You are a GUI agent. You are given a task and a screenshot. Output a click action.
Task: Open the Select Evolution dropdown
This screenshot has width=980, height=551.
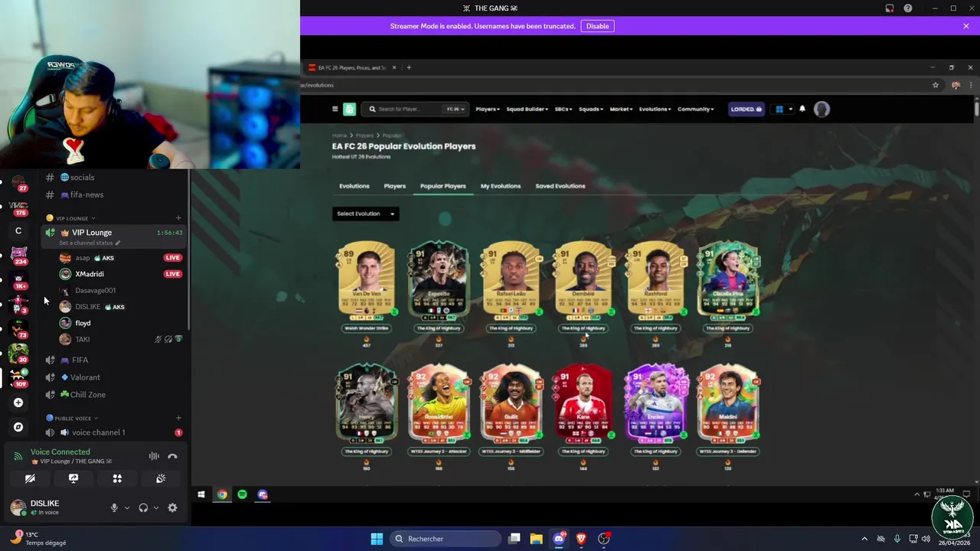click(x=366, y=214)
